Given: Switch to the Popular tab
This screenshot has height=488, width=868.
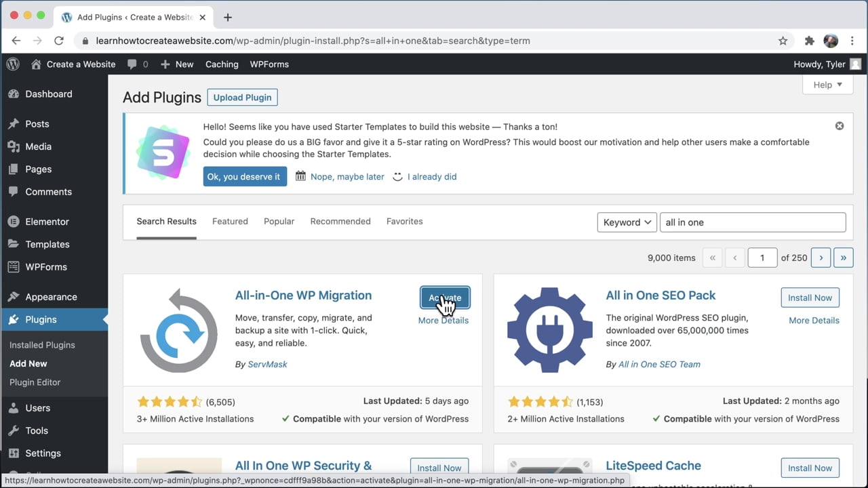Looking at the screenshot, I should (279, 222).
